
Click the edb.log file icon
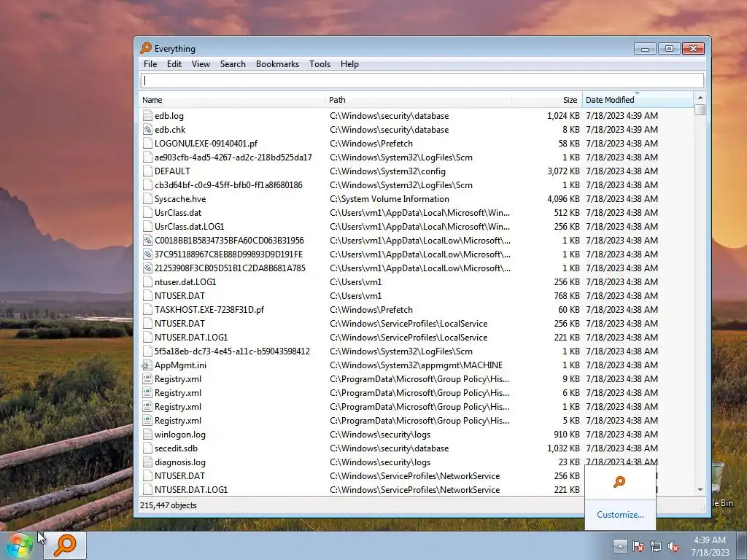147,116
